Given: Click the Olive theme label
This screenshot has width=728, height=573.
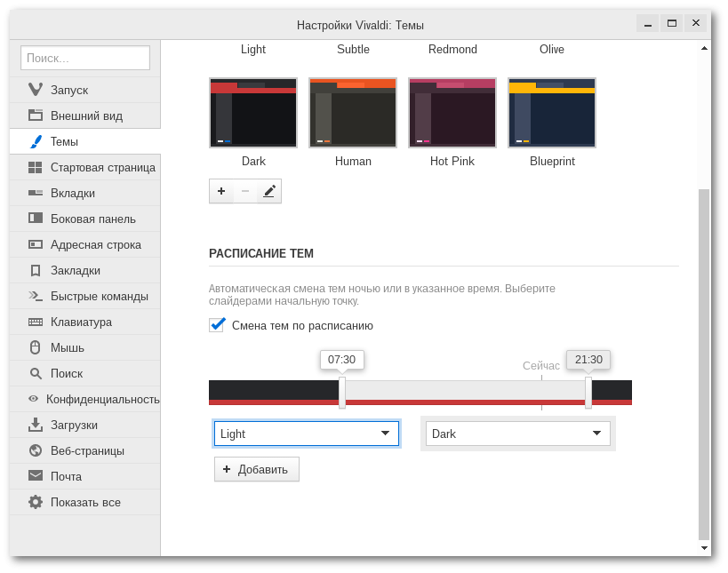Looking at the screenshot, I should click(552, 49).
